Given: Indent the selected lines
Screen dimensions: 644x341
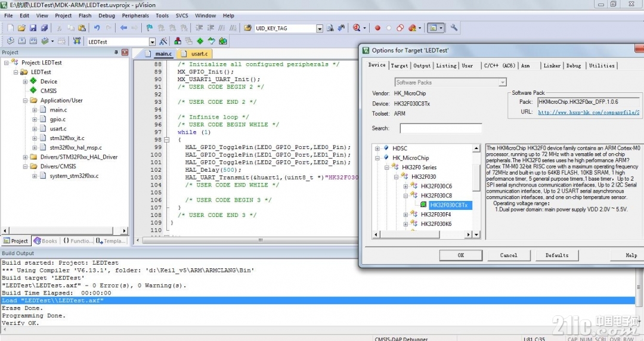Looking at the screenshot, I should pyautogui.click(x=199, y=28).
